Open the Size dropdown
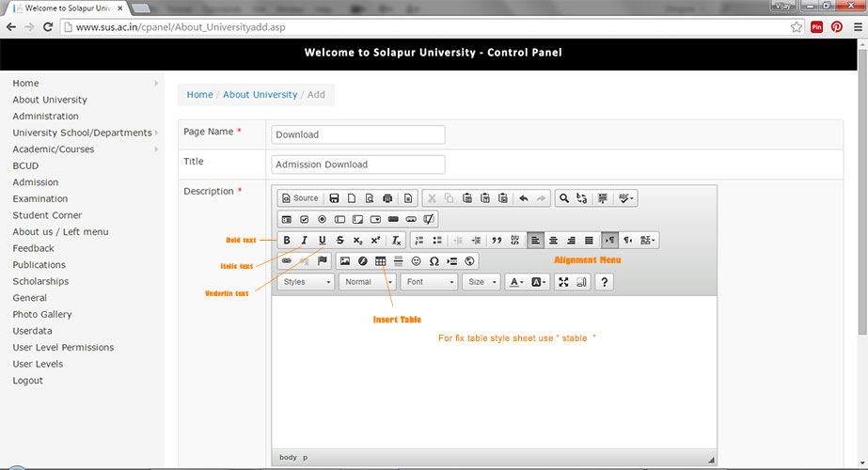This screenshot has height=470, width=868. tap(481, 282)
